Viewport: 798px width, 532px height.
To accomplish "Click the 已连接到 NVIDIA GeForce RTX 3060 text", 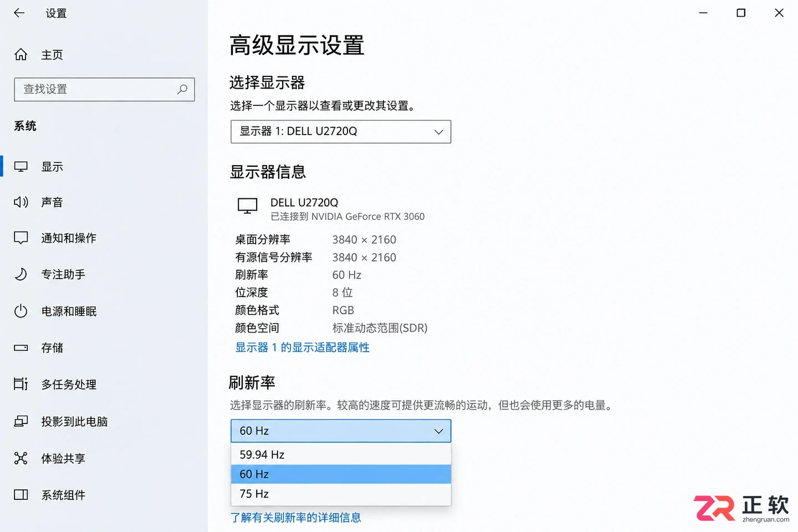I will (347, 217).
